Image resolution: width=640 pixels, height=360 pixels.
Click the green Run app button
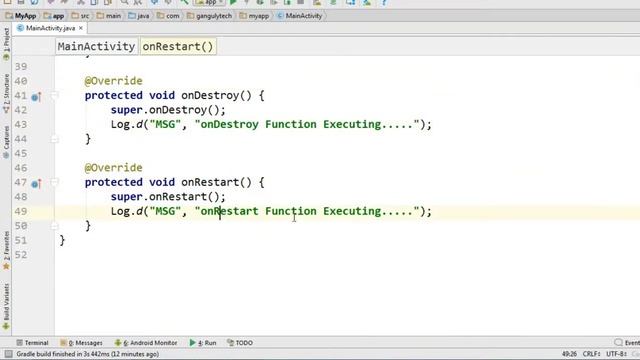pos(233,2)
